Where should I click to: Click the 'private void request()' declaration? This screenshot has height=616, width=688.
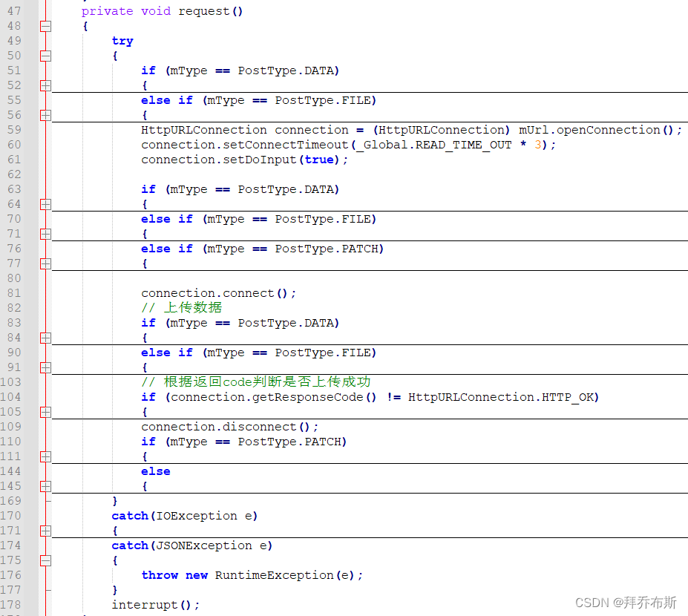[162, 11]
